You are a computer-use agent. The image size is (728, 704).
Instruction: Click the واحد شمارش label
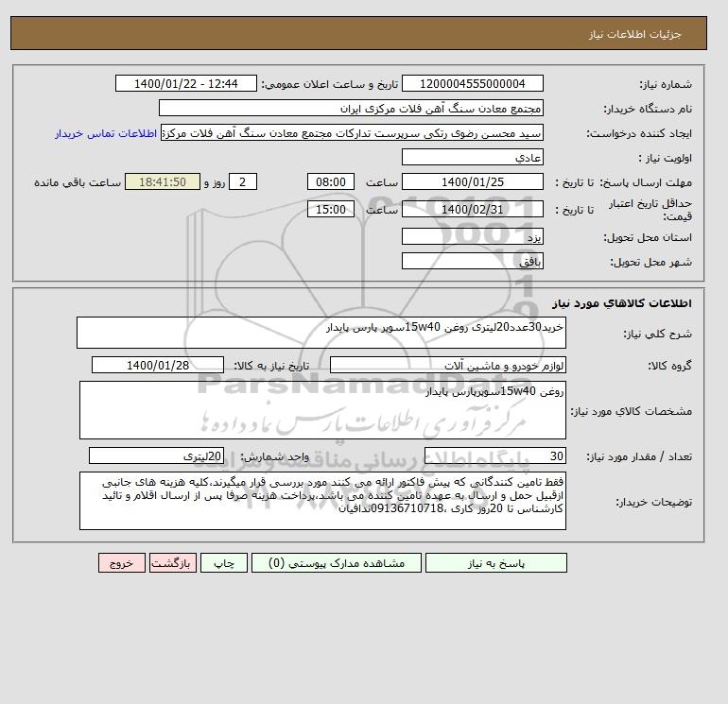point(275,456)
